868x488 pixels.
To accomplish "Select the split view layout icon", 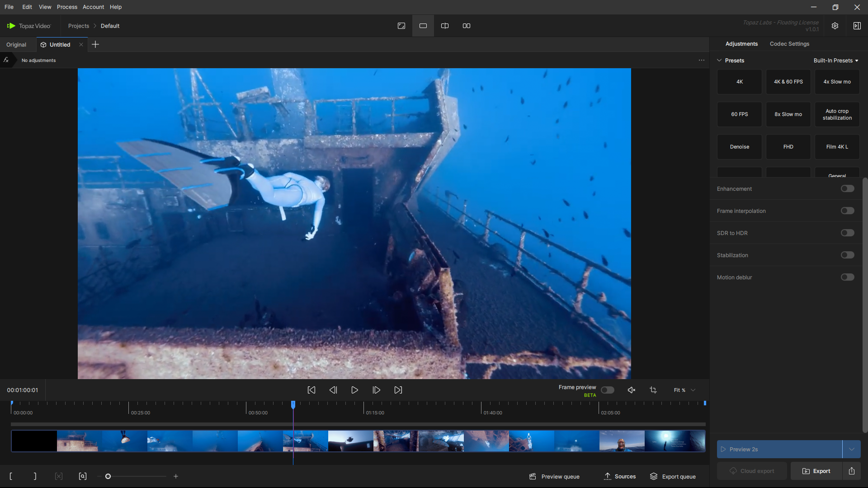I will coord(445,26).
